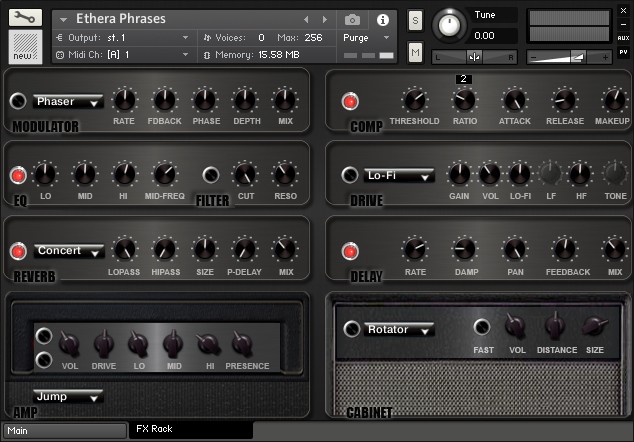
Task: Go to the next instrument with the right arrow
Action: click(x=325, y=19)
